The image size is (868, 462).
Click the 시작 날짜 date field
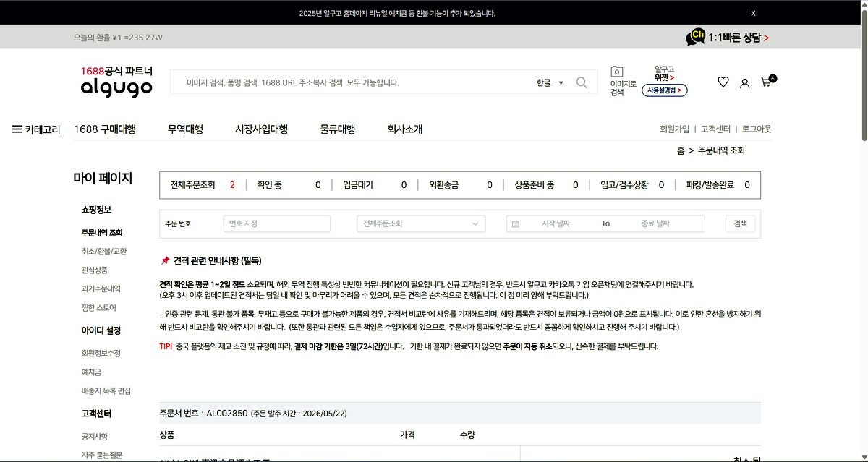click(x=556, y=224)
